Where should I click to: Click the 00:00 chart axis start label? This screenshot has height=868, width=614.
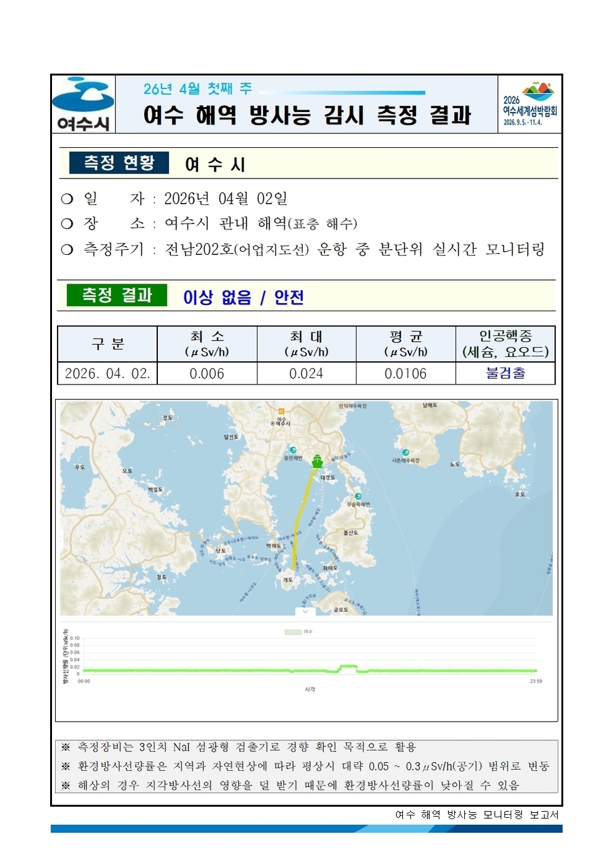(83, 681)
